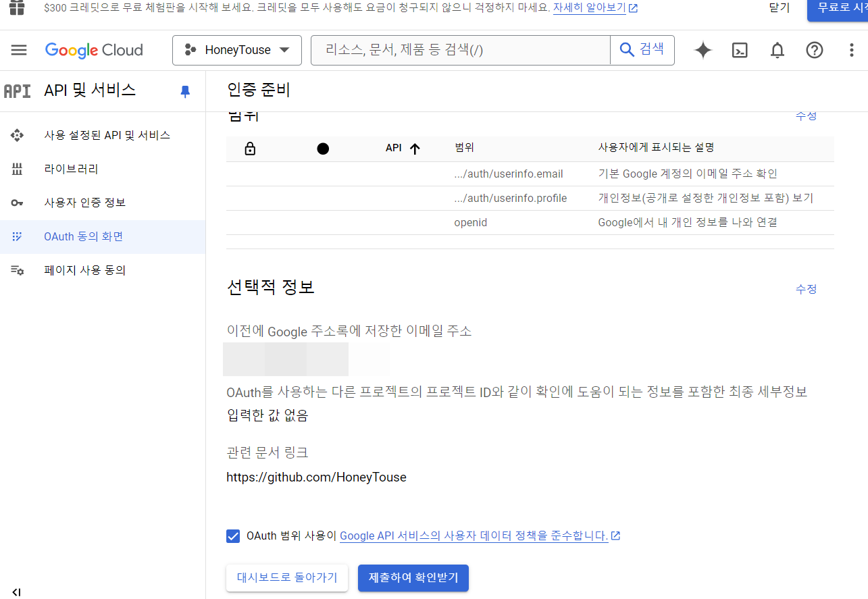Open 사용 설정된 API 및 서비스
868x599 pixels.
[103, 135]
